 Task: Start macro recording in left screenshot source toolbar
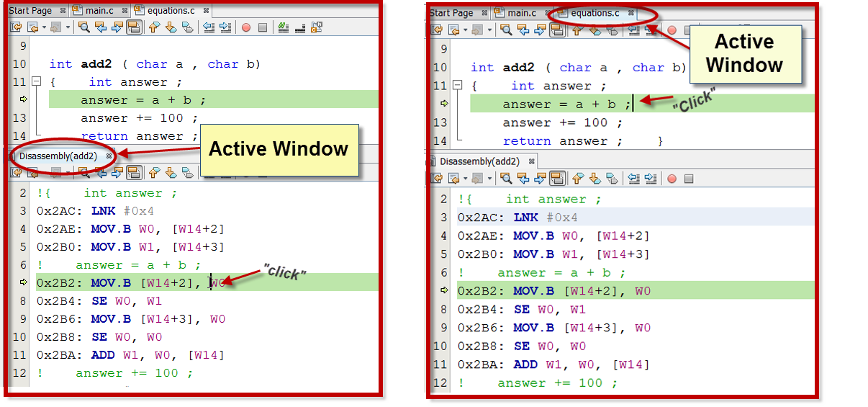(246, 27)
